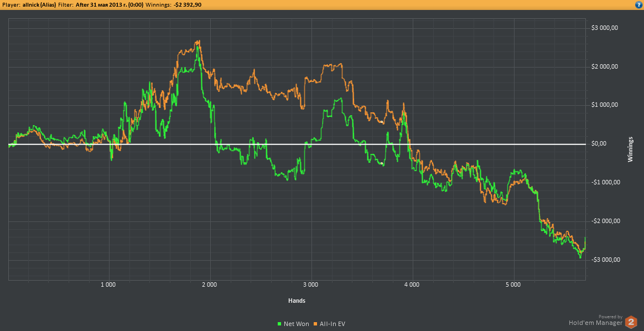Click the Winnings y-axis title
The image size is (644, 331).
630,148
